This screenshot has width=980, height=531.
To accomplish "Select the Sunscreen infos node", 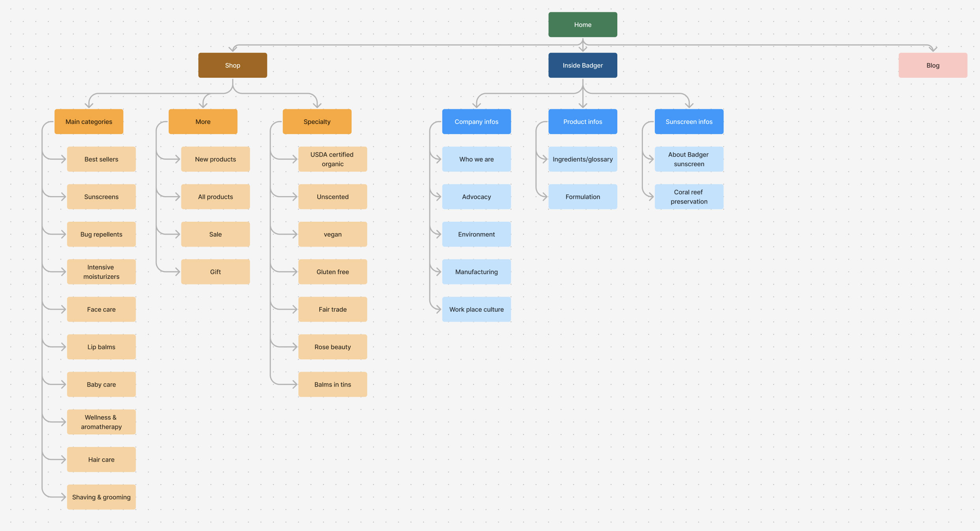I will coord(689,122).
